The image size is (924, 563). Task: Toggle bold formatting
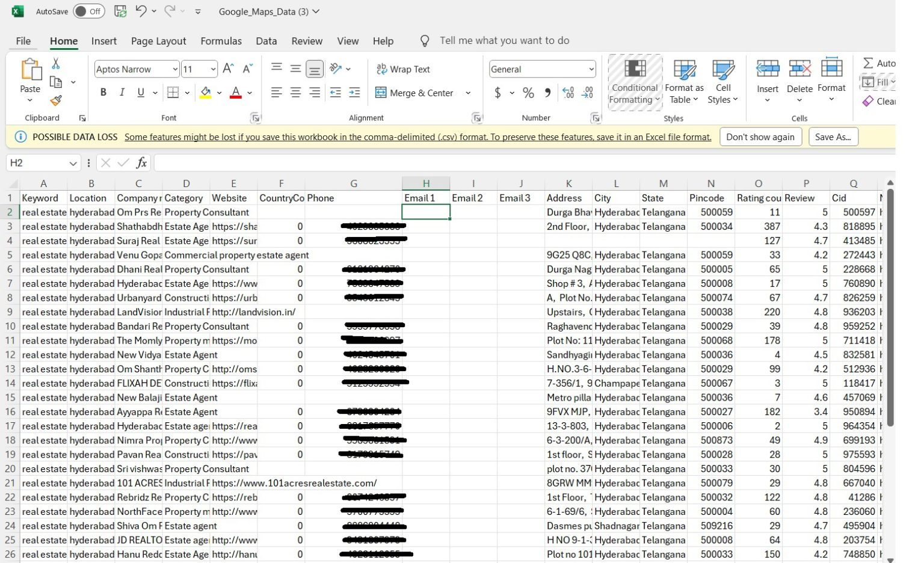coord(103,92)
